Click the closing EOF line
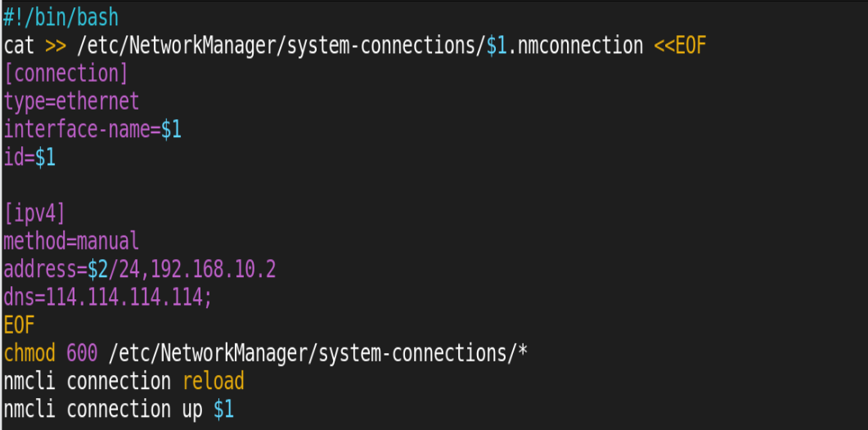This screenshot has height=430, width=868. (19, 325)
